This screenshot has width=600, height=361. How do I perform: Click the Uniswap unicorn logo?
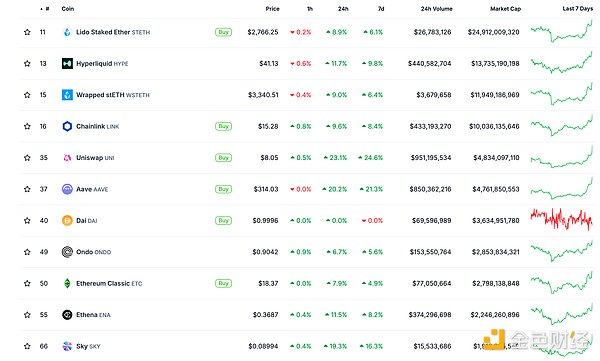pyautogui.click(x=67, y=158)
